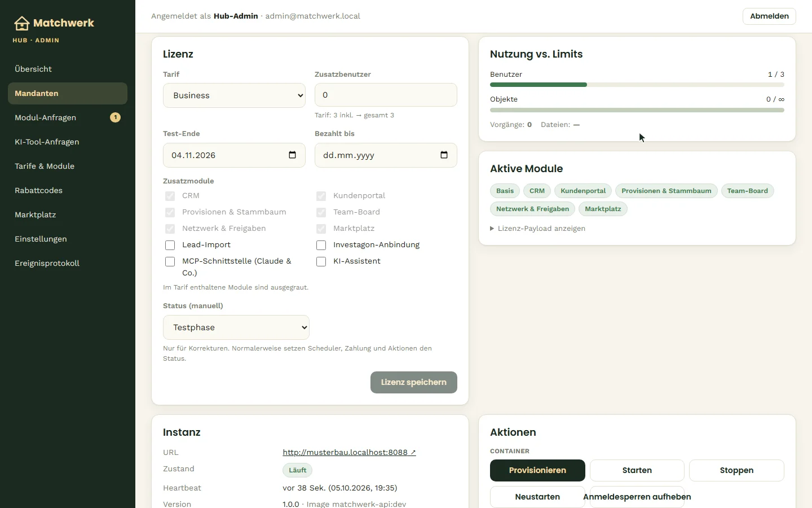Image resolution: width=812 pixels, height=508 pixels.
Task: Click the greyed-out CRM checkbox
Action: pos(170,196)
